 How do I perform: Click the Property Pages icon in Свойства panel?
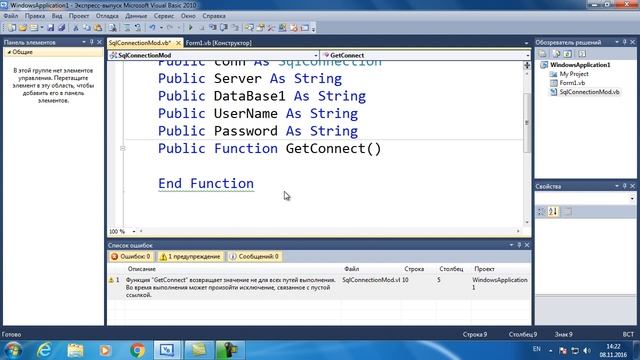[x=567, y=211]
